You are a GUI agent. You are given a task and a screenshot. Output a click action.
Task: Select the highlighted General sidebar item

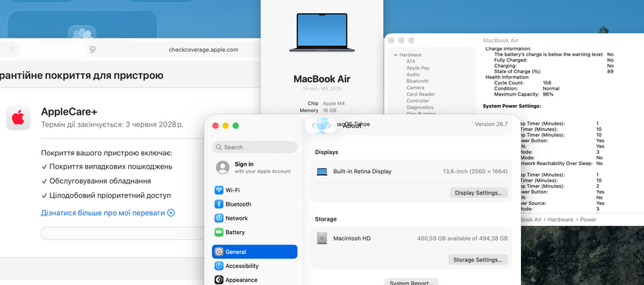(x=254, y=252)
